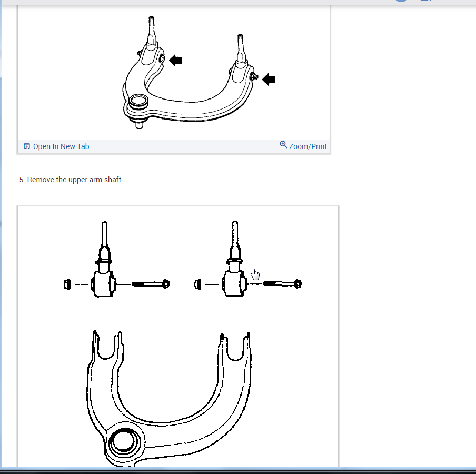Click the partially visible icon beside the avatar
Image resolution: width=476 pixels, height=474 pixels.
426,2
